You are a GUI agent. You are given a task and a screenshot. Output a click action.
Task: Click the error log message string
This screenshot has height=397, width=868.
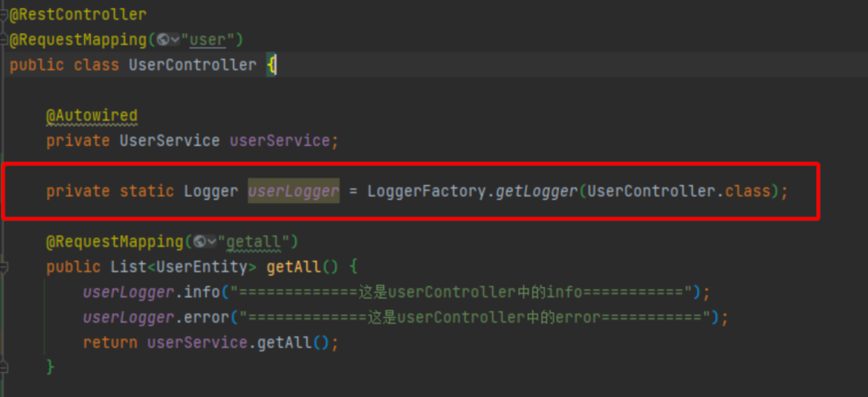[475, 317]
